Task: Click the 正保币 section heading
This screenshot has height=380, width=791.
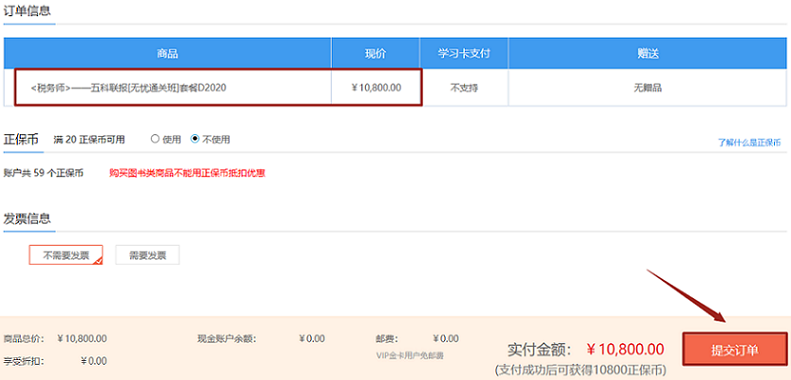Action: [21, 140]
